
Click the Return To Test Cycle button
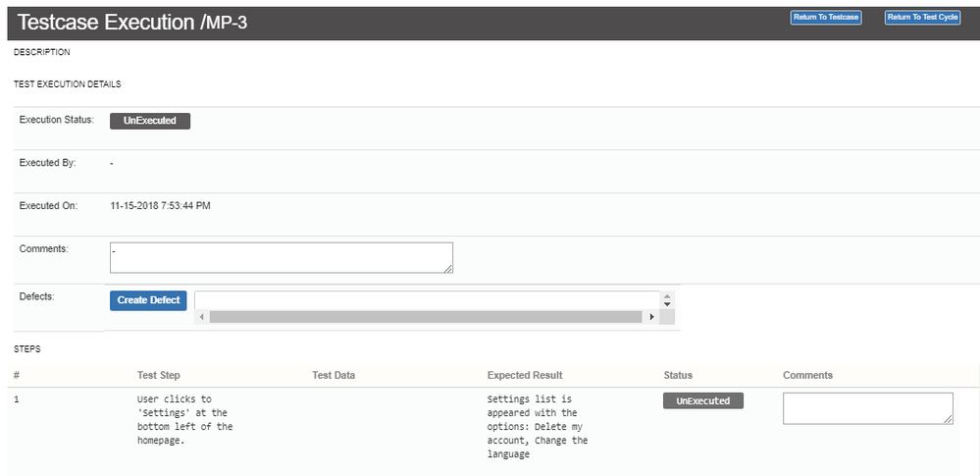coord(922,18)
